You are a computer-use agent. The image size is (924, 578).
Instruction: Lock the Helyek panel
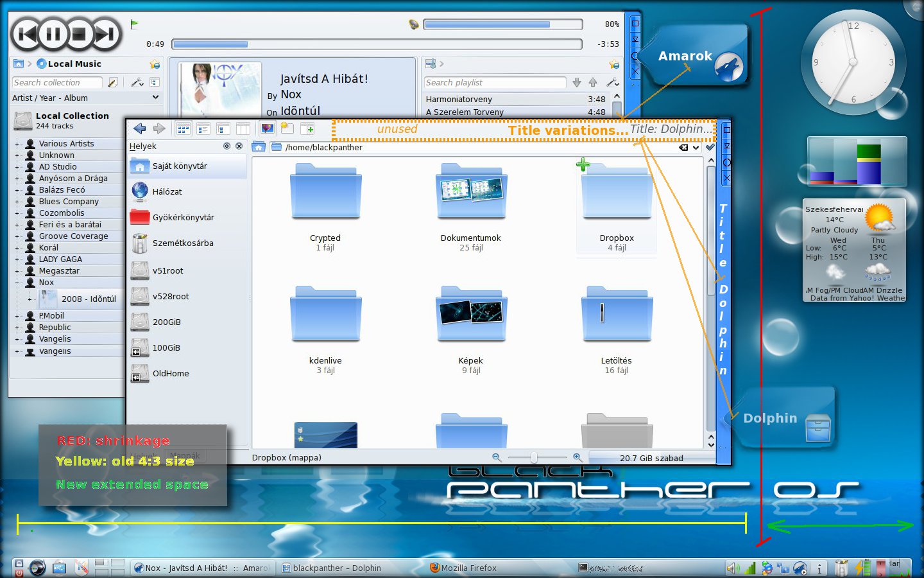pos(227,146)
